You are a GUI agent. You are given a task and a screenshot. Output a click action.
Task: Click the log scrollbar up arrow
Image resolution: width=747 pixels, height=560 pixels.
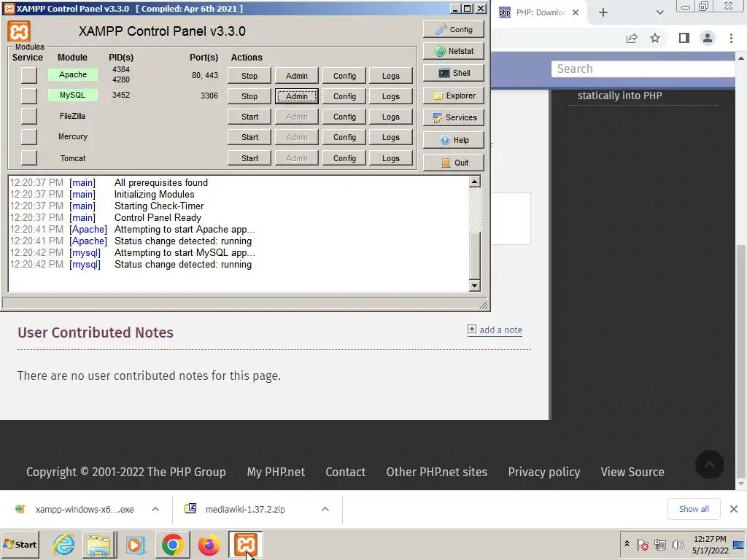click(474, 182)
